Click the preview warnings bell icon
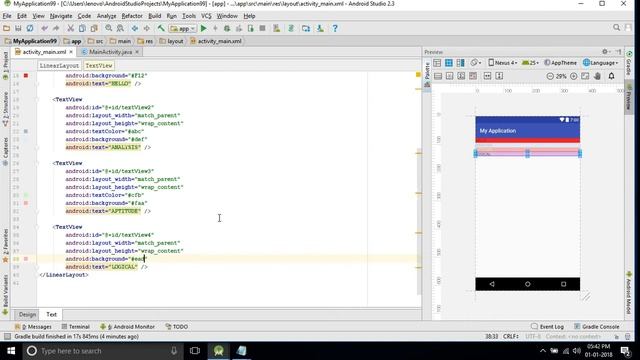The width and height of the screenshot is (640, 360). pyautogui.click(x=611, y=76)
